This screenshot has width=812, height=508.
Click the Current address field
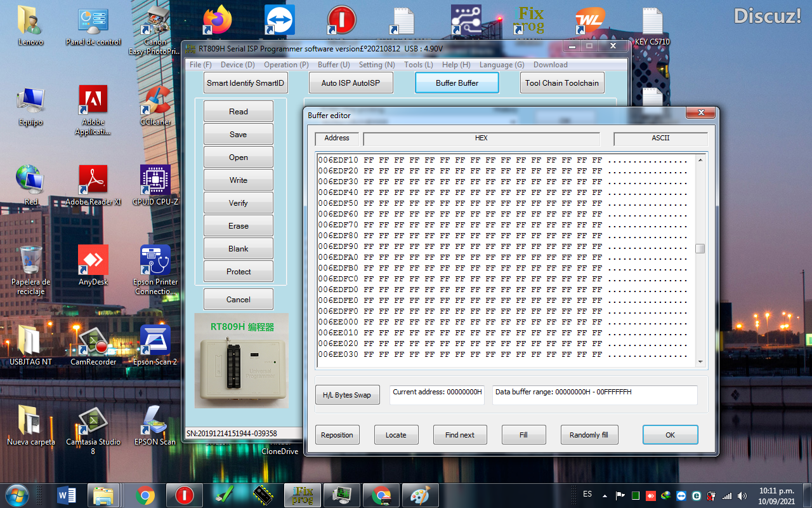pyautogui.click(x=436, y=394)
